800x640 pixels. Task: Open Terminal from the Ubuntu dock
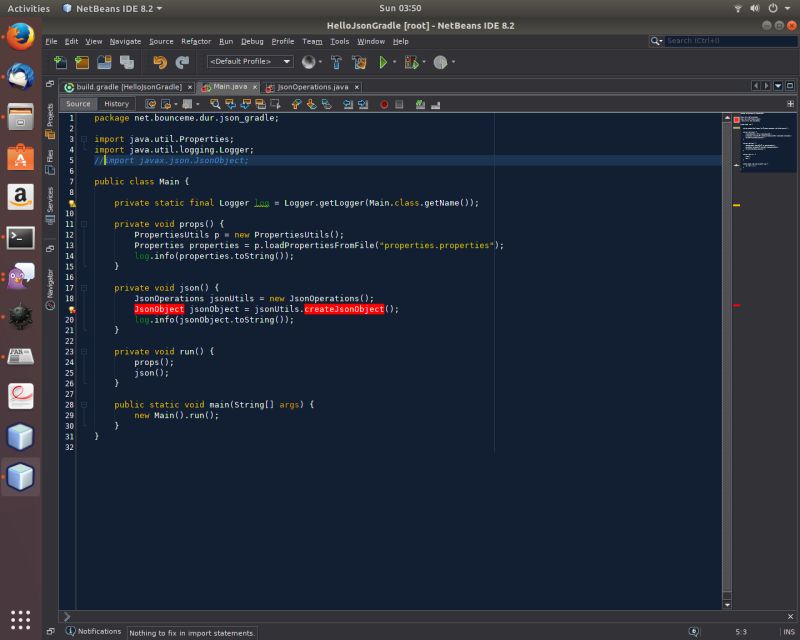click(20, 238)
